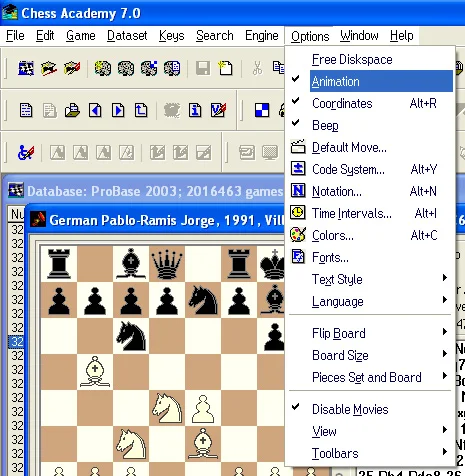Image resolution: width=465 pixels, height=476 pixels.
Task: Open the Window menu
Action: [x=359, y=35]
